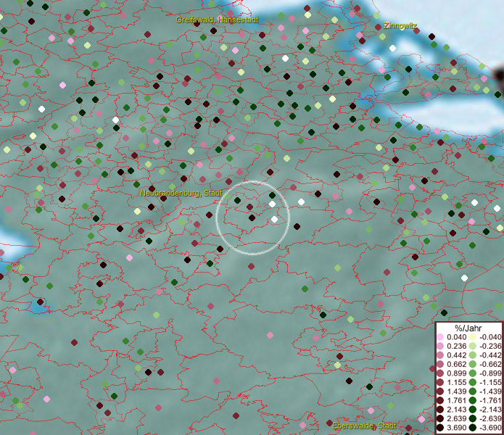
Task: Select the light green swatch for -0.236
Action: (473, 346)
